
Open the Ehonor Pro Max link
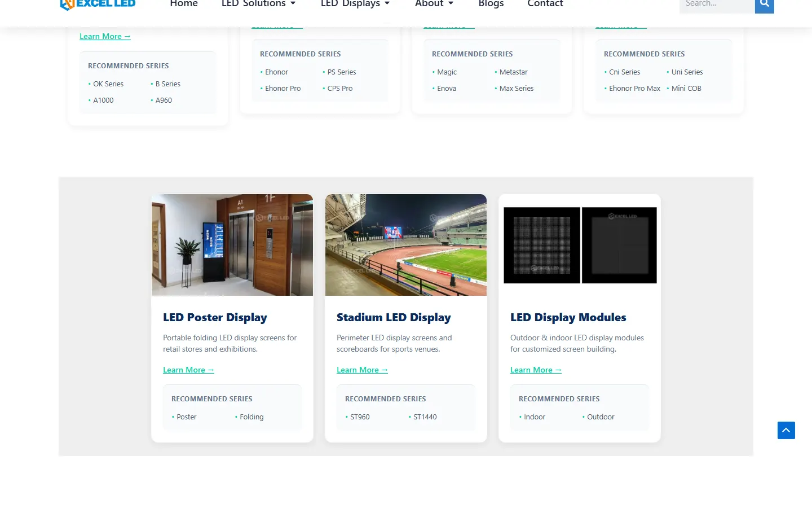point(634,88)
